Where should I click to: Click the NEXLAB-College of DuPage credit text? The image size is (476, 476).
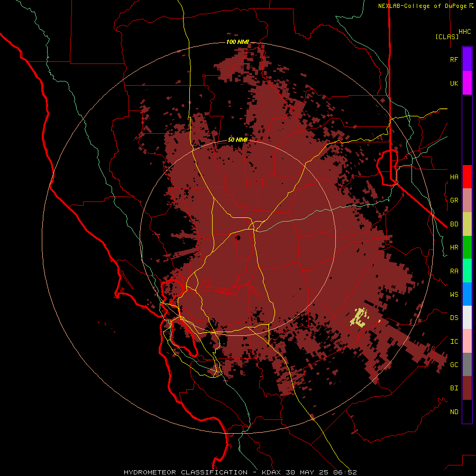click(422, 6)
